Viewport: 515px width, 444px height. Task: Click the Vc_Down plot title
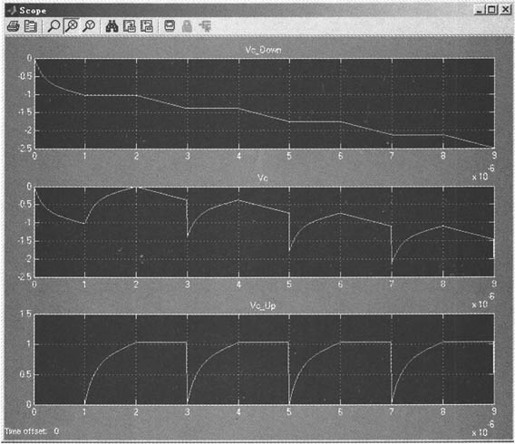click(x=263, y=50)
